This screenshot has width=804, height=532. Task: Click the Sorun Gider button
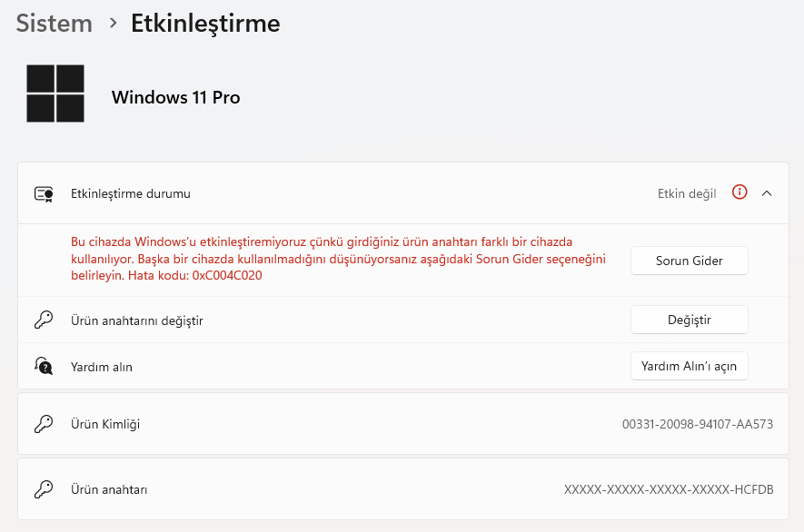(690, 261)
